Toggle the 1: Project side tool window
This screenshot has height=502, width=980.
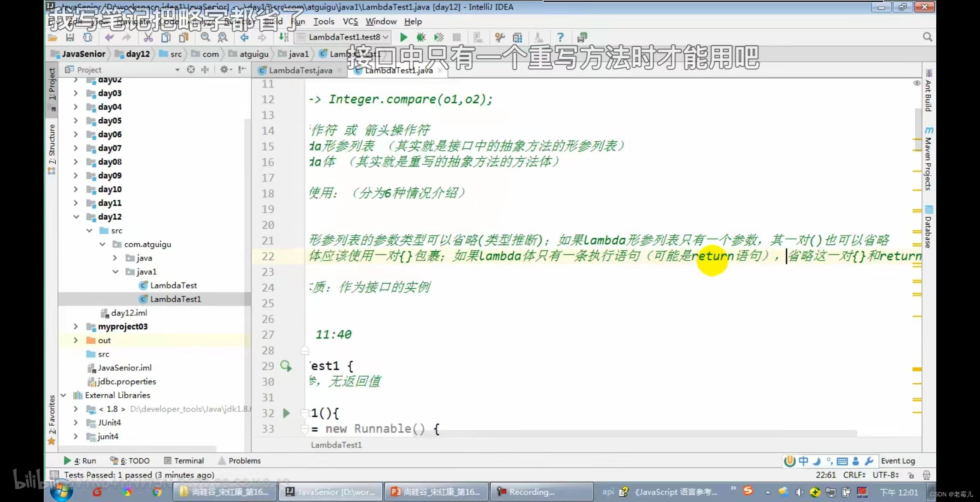tap(52, 84)
